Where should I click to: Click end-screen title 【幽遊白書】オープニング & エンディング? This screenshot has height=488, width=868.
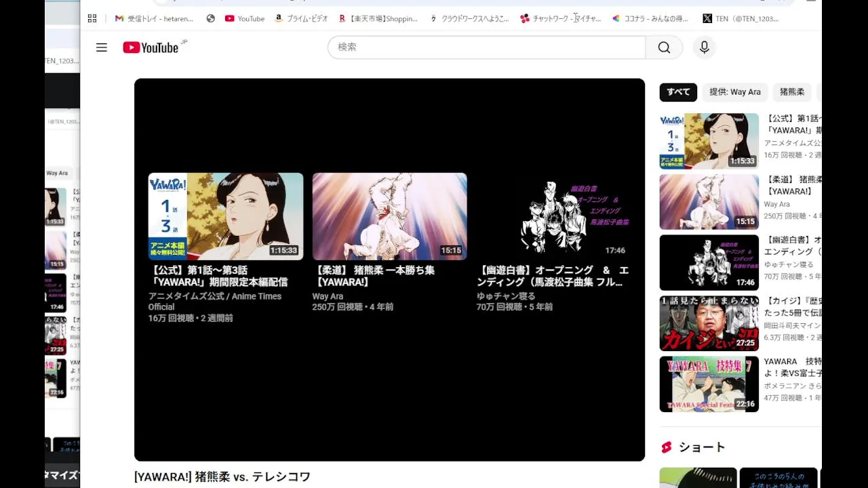coord(553,276)
